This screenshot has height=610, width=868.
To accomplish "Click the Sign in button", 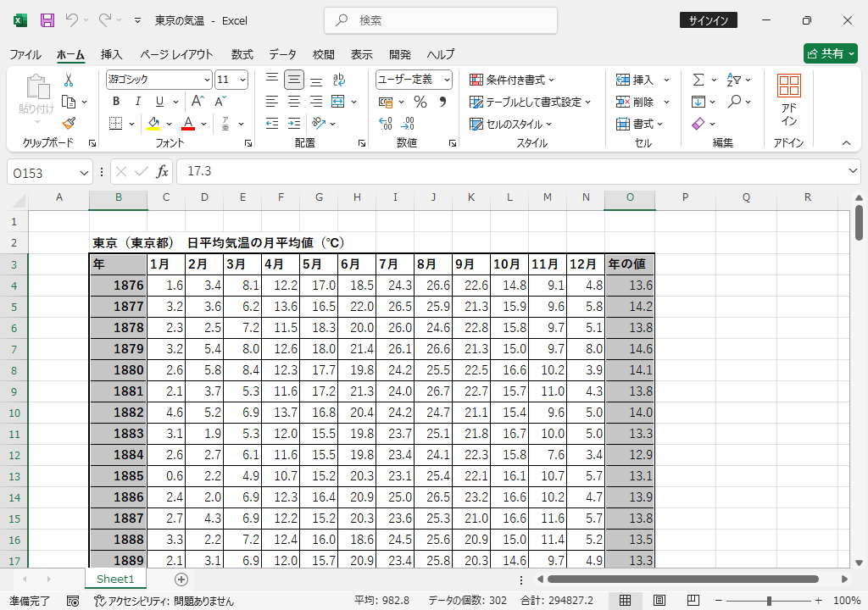I will 708,20.
